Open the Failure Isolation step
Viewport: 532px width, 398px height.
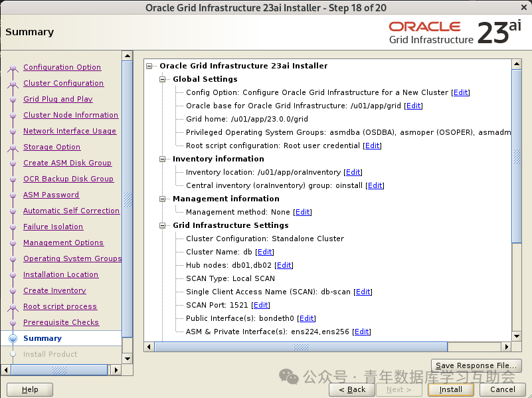[53, 227]
